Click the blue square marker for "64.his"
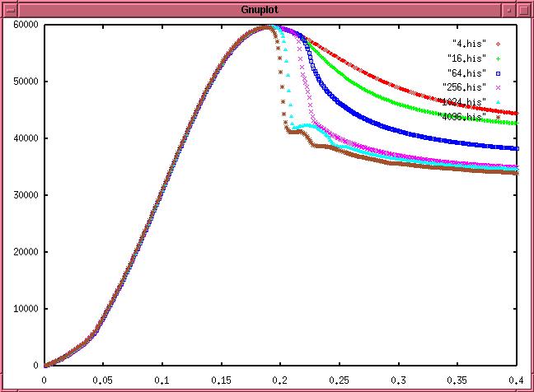Viewport: 534px width, 392px height. tap(499, 73)
